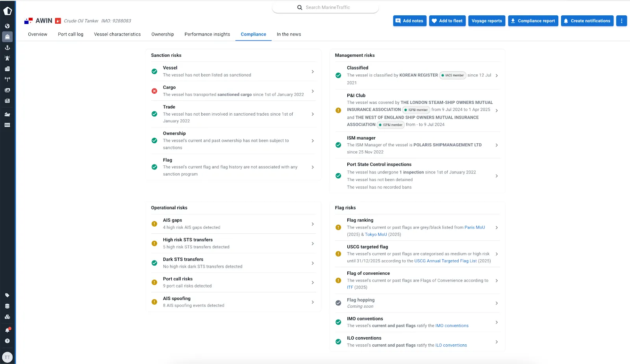Screen dimensions: 630x364
Task: Expand the Ownership sanction row chevron
Action: (x=313, y=140)
